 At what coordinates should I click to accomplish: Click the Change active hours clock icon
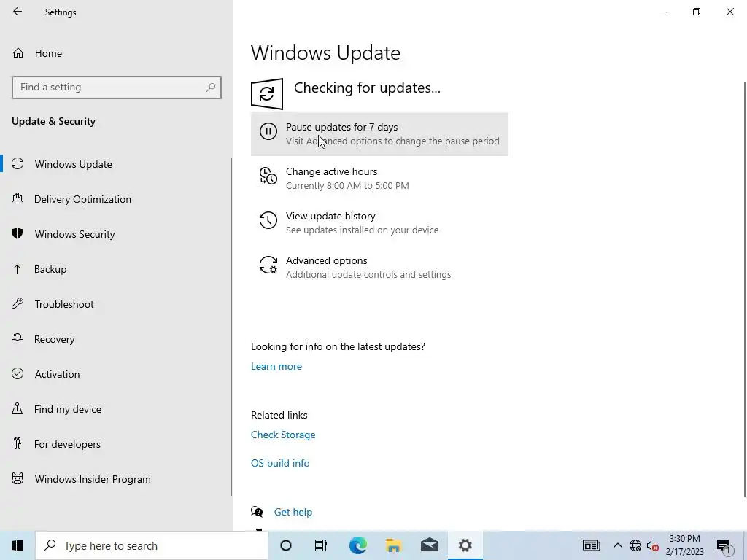pyautogui.click(x=268, y=176)
